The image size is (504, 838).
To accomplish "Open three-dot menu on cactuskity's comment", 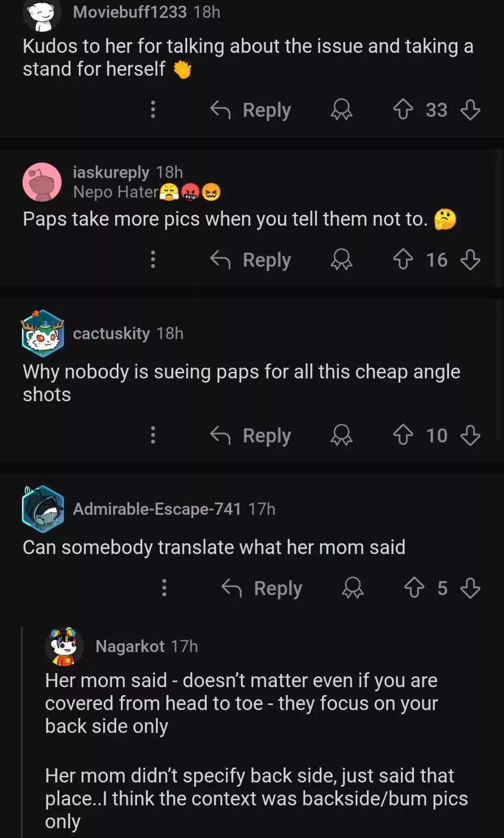I will pos(153,435).
